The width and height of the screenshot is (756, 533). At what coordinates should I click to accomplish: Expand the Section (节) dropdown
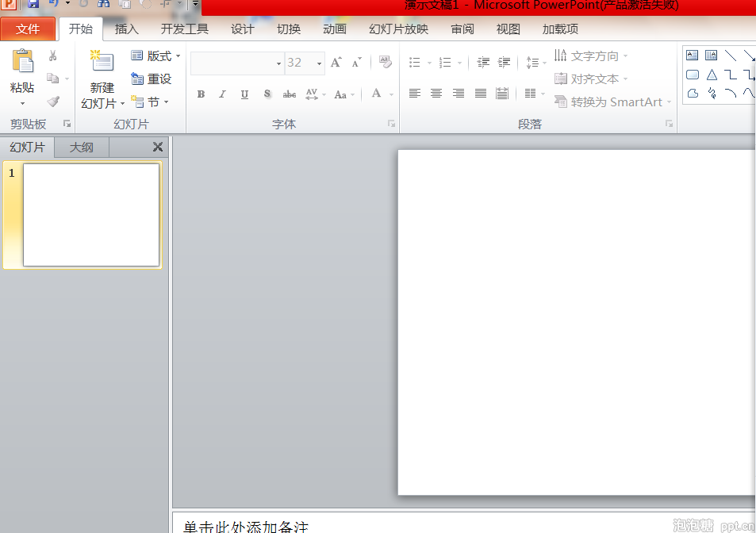(151, 102)
